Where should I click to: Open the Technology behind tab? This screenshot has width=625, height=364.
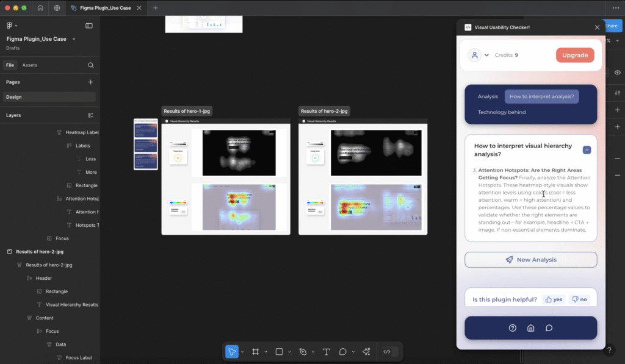(x=502, y=112)
